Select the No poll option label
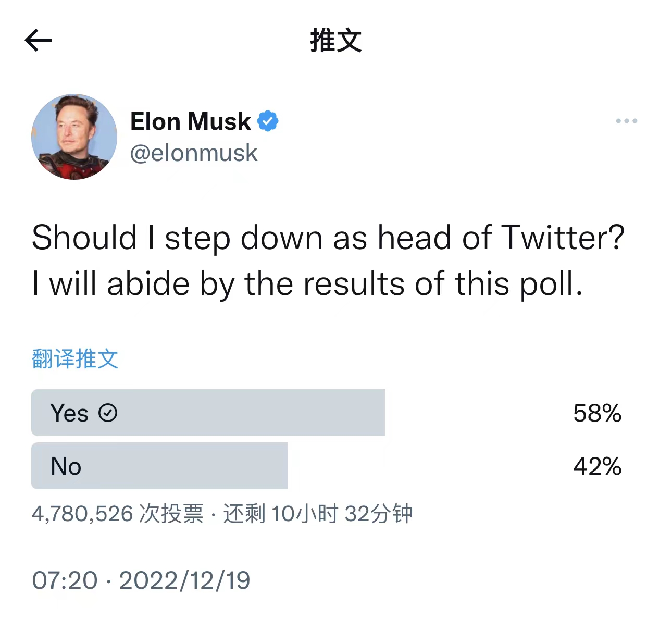Image resolution: width=672 pixels, height=619 pixels. click(x=66, y=466)
